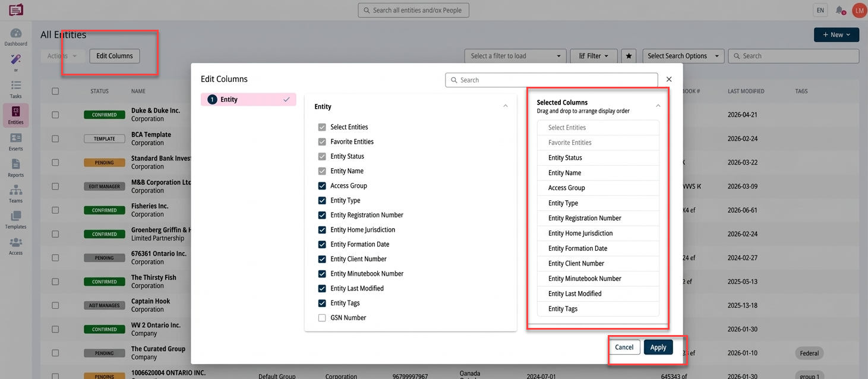Check the GSN Number checkbox
868x379 pixels.
click(322, 318)
